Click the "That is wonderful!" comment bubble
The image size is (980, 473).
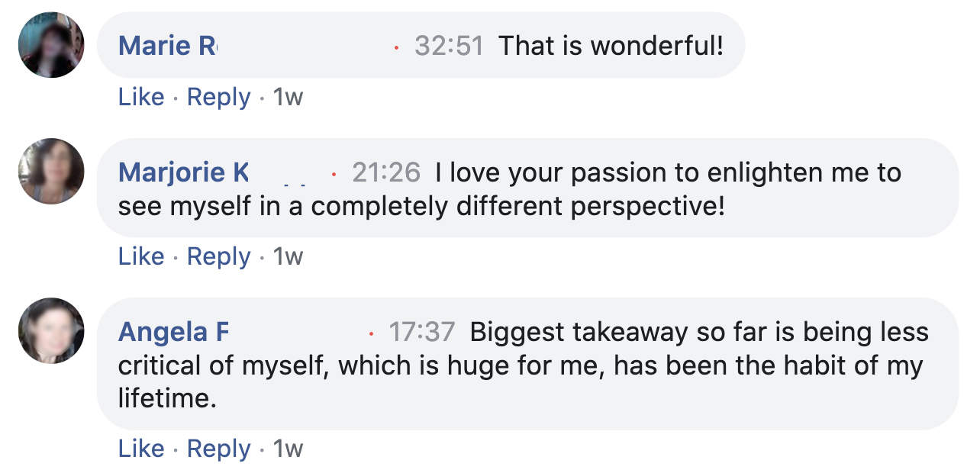point(611,46)
